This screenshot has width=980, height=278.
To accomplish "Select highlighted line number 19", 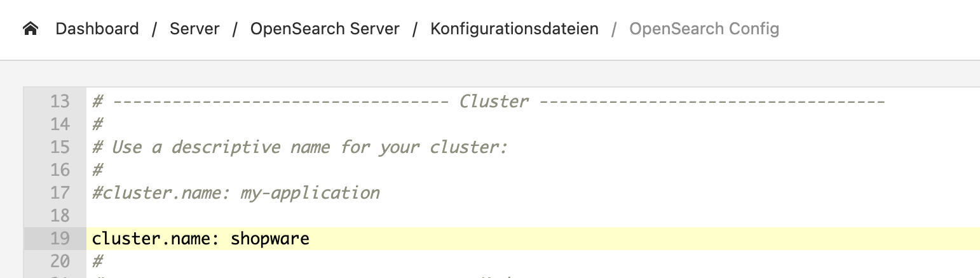I will [60, 239].
